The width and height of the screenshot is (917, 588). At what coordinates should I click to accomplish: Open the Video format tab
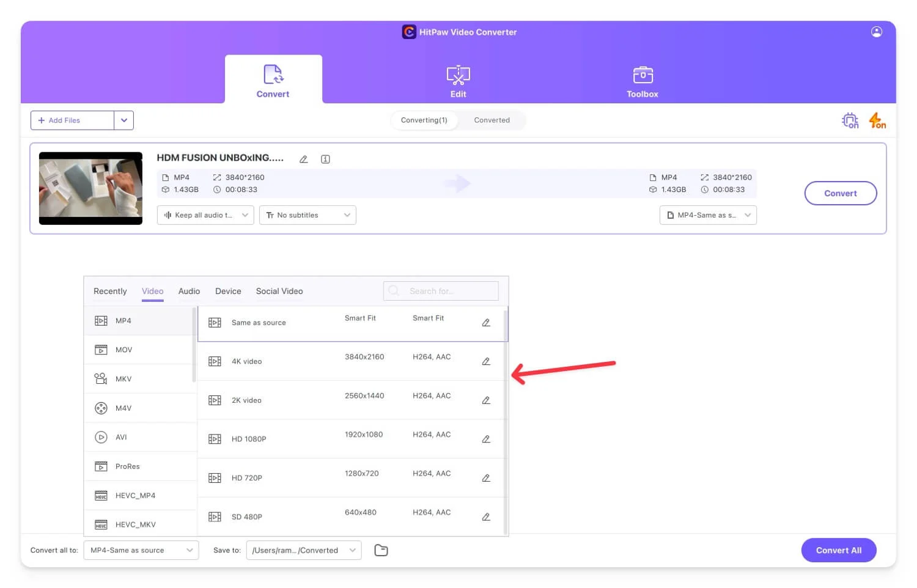tap(153, 291)
